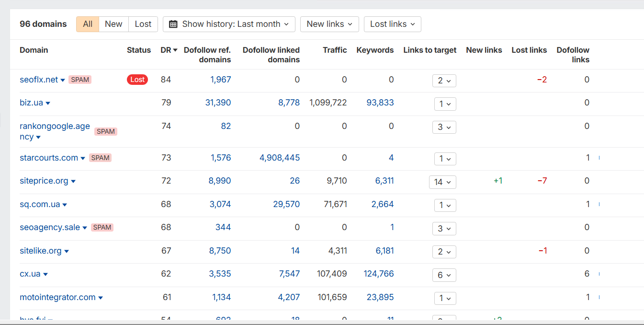Viewport: 644px width, 325px height.
Task: Expand siteprice.org's 14 links to target
Action: 442,182
